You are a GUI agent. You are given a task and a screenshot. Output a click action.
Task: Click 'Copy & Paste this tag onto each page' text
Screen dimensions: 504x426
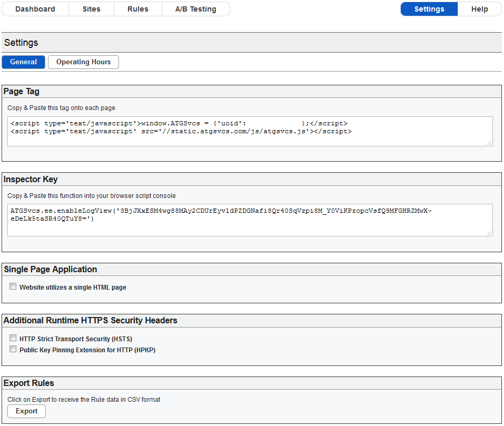[62, 108]
